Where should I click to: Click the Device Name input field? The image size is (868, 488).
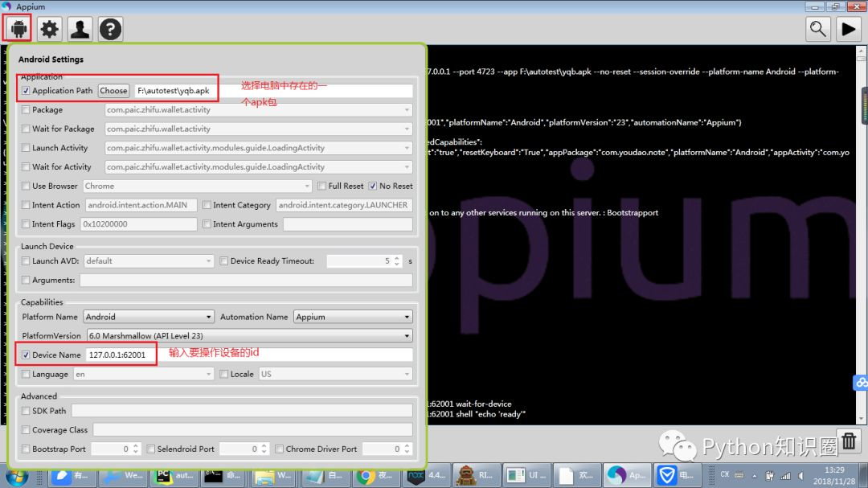250,355
